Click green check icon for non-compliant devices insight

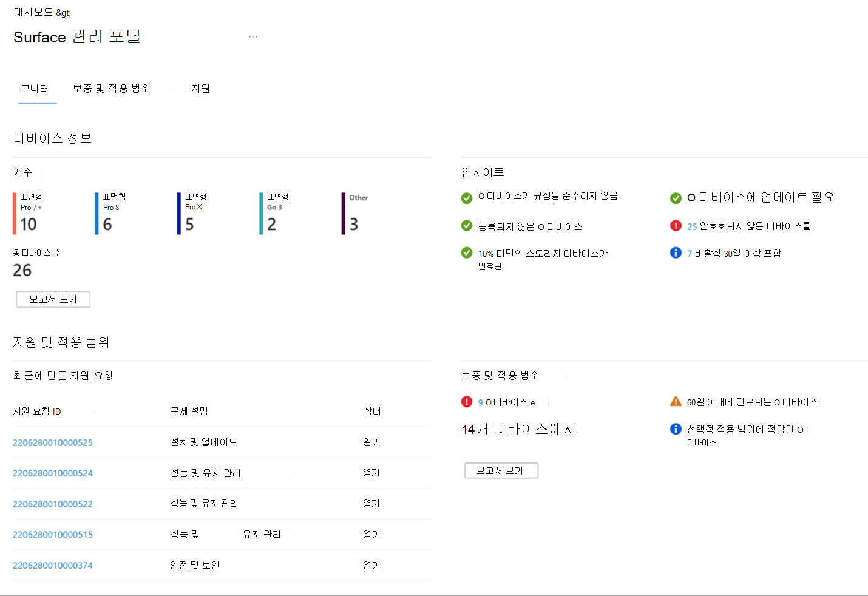click(467, 198)
